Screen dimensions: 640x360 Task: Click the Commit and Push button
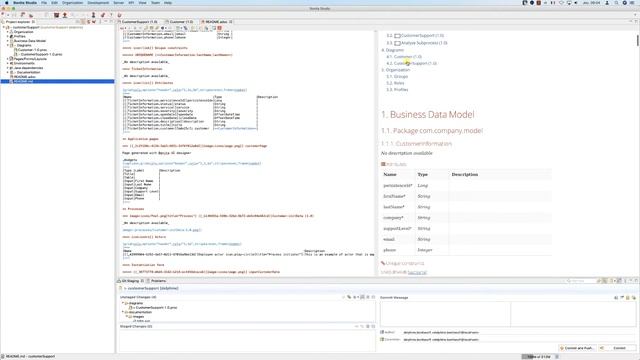tap(577, 348)
